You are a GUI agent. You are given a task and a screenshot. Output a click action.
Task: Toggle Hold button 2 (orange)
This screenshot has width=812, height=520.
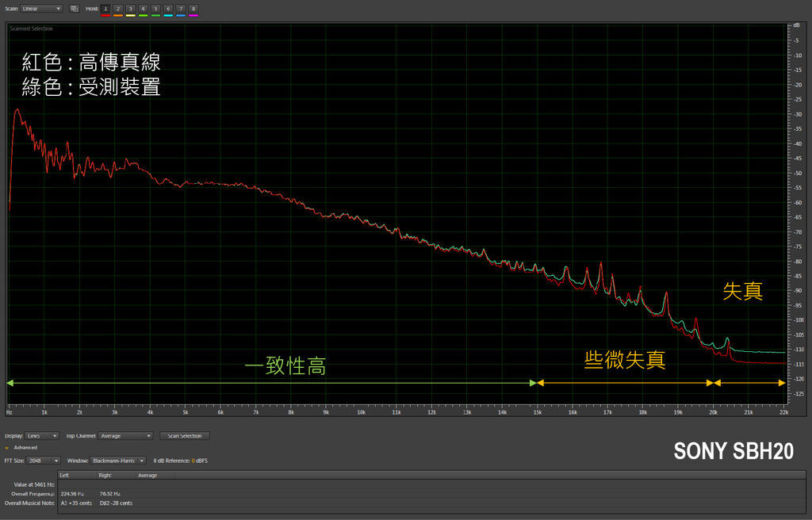pos(118,9)
